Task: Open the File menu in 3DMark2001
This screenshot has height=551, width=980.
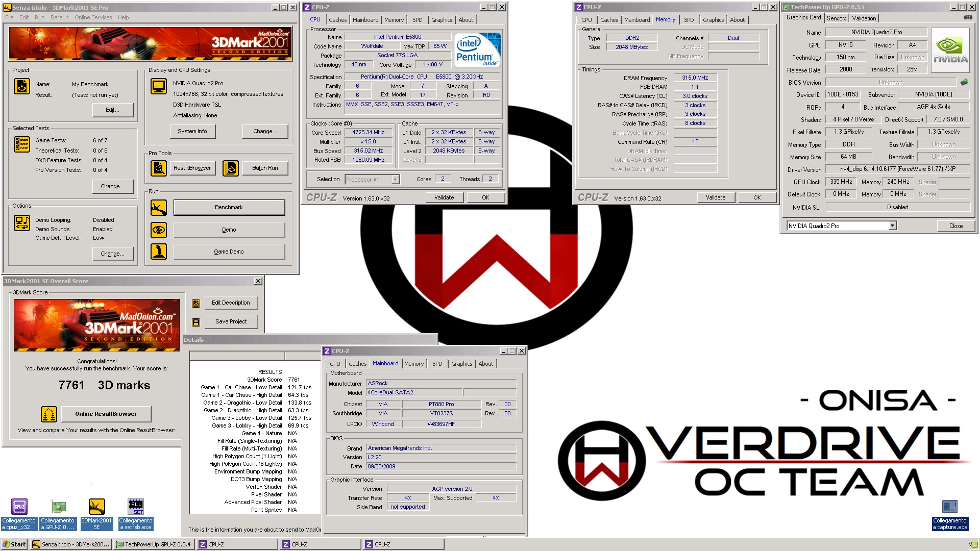Action: tap(9, 17)
